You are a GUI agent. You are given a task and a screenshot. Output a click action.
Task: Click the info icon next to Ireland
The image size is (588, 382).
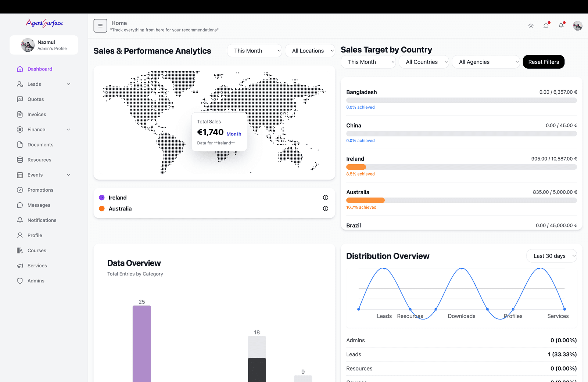tap(325, 198)
